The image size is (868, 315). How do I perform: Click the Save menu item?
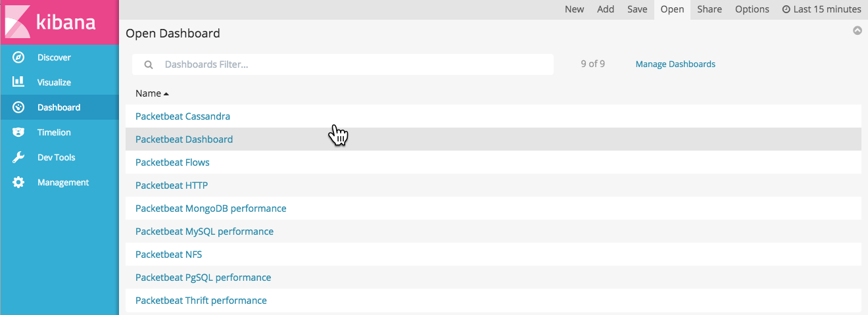[x=637, y=9]
